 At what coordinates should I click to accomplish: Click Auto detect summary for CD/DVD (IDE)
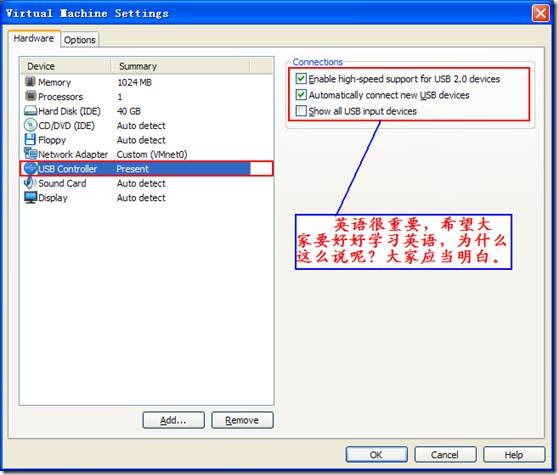coord(141,126)
